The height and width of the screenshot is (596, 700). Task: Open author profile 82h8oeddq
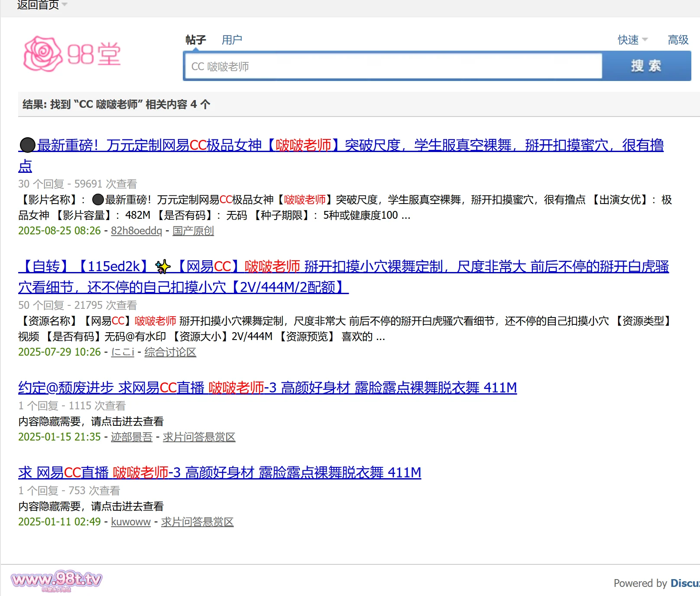(x=136, y=231)
